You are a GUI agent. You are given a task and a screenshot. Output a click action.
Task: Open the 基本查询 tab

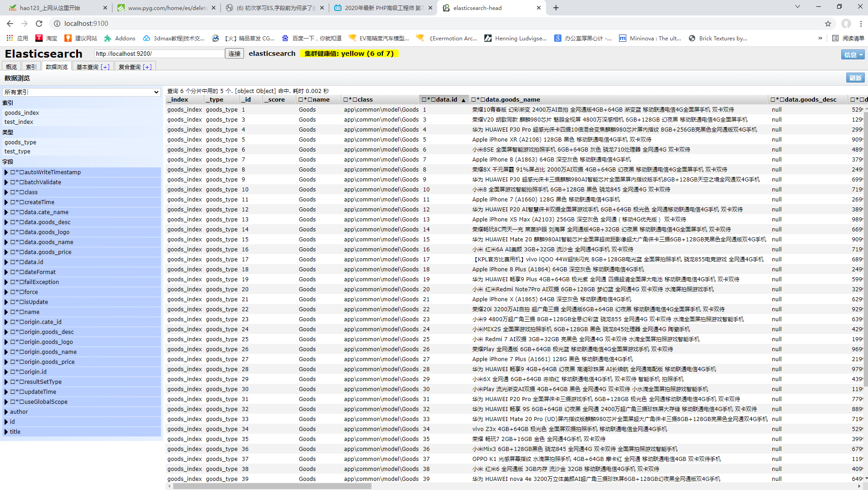[x=93, y=66]
